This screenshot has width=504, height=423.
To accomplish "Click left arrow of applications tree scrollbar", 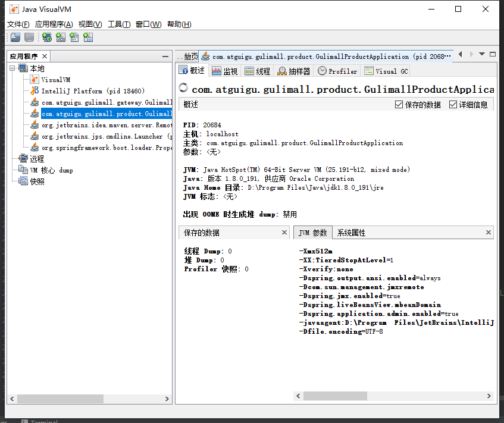I will click(x=12, y=399).
